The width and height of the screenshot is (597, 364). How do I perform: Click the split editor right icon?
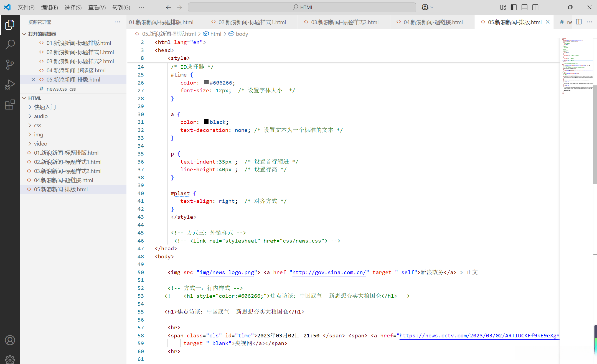(x=579, y=22)
